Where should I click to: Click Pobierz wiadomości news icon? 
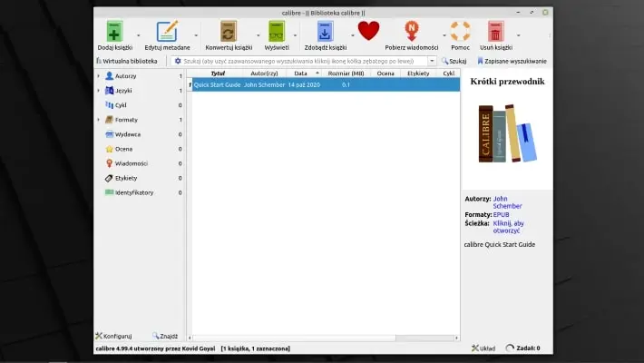(x=413, y=32)
